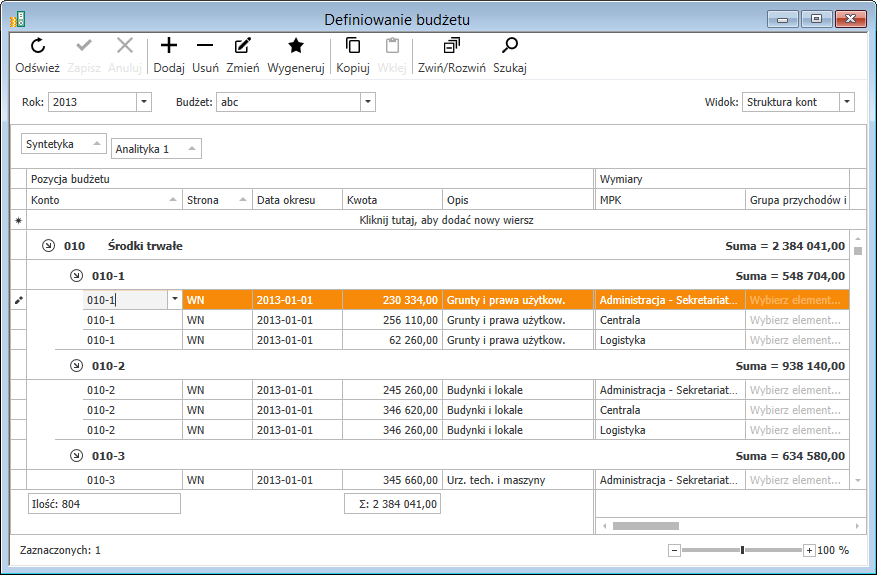Screen dimensions: 877x575
Task: Select amount cell 62 260,00
Action: click(x=393, y=340)
